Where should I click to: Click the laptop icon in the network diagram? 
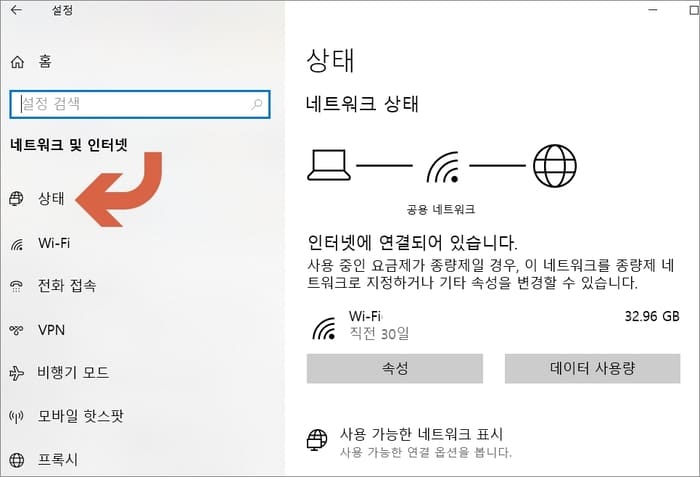[329, 165]
